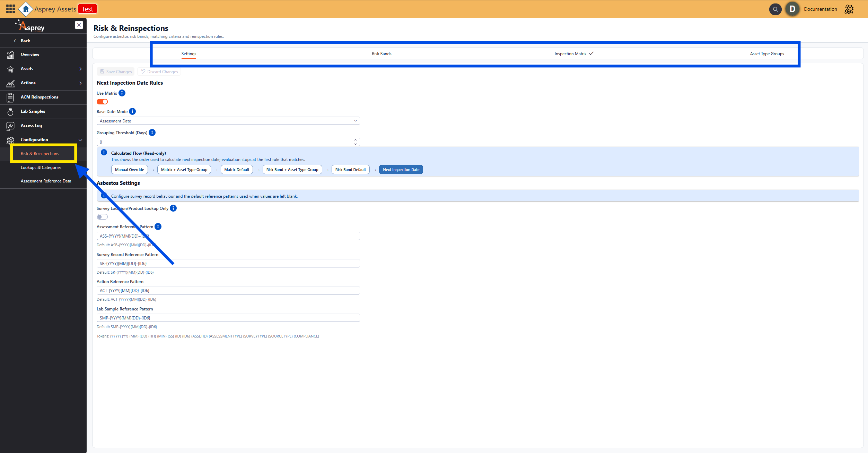
Task: Open the Base Date Mode dropdown
Action: [228, 121]
